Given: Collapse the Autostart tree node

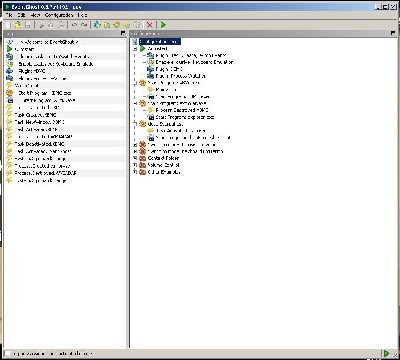Looking at the screenshot, I should (x=135, y=49).
